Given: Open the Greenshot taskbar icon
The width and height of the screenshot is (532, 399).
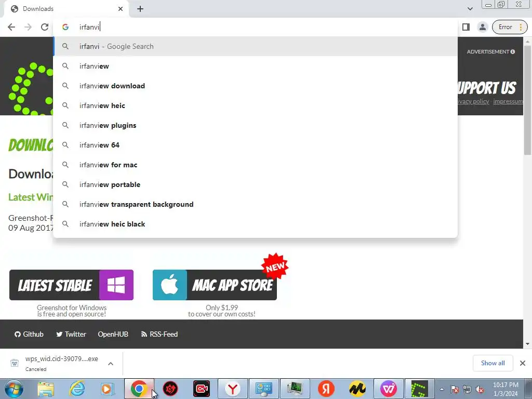Looking at the screenshot, I should (420, 389).
